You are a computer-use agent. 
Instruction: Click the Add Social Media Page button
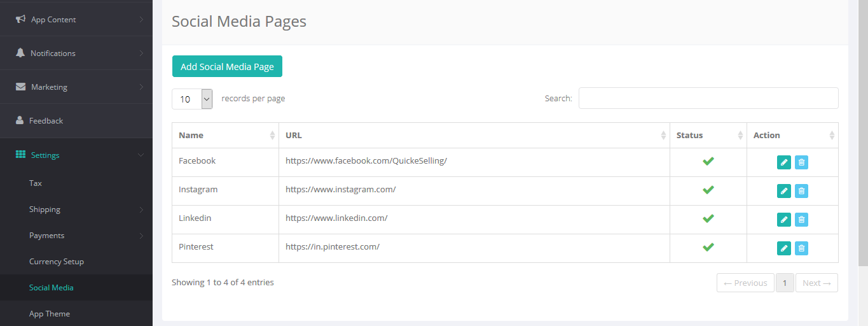click(x=227, y=66)
